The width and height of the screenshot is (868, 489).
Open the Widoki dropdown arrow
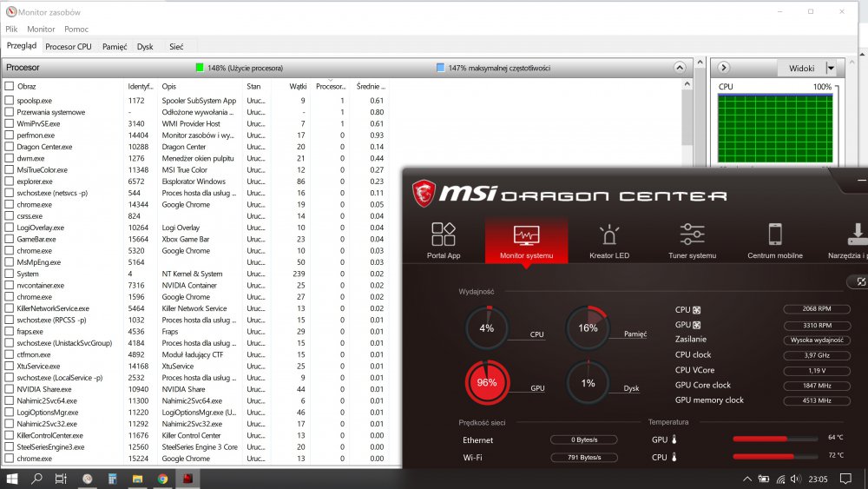tap(831, 68)
